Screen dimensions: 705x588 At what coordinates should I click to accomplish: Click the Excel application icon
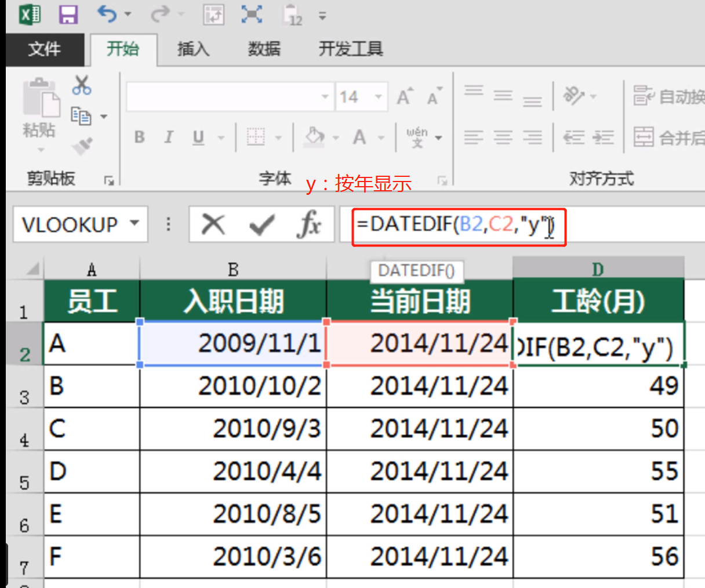coord(29,14)
